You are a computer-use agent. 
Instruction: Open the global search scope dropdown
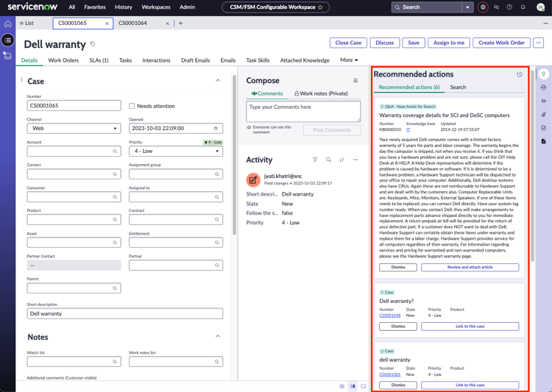coord(467,7)
